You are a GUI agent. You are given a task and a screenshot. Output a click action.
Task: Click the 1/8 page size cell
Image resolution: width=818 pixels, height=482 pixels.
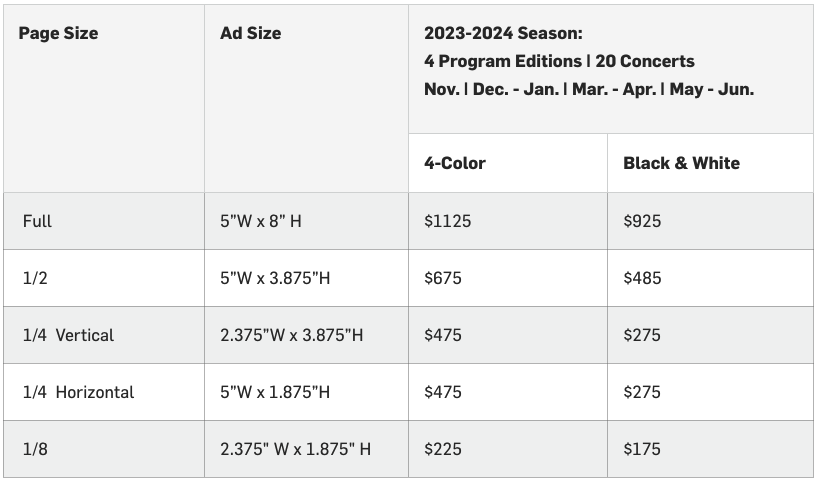35,449
